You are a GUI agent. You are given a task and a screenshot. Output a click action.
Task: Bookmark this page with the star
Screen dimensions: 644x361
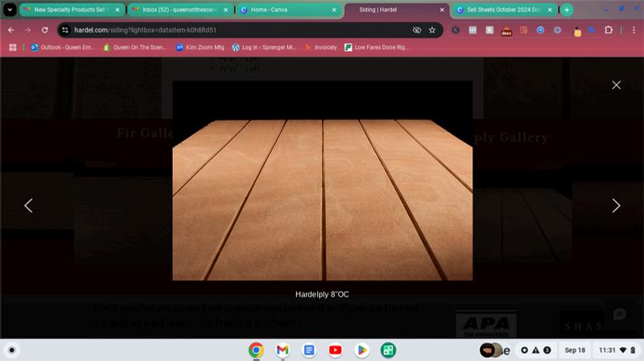tap(432, 30)
